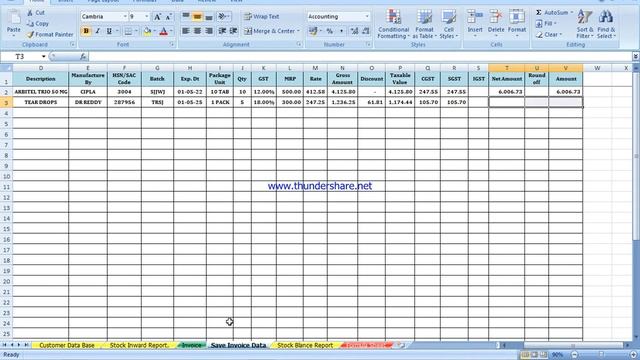Expand the Name Box dropdown arrow
This screenshot has width=640, height=360.
pos(43,56)
